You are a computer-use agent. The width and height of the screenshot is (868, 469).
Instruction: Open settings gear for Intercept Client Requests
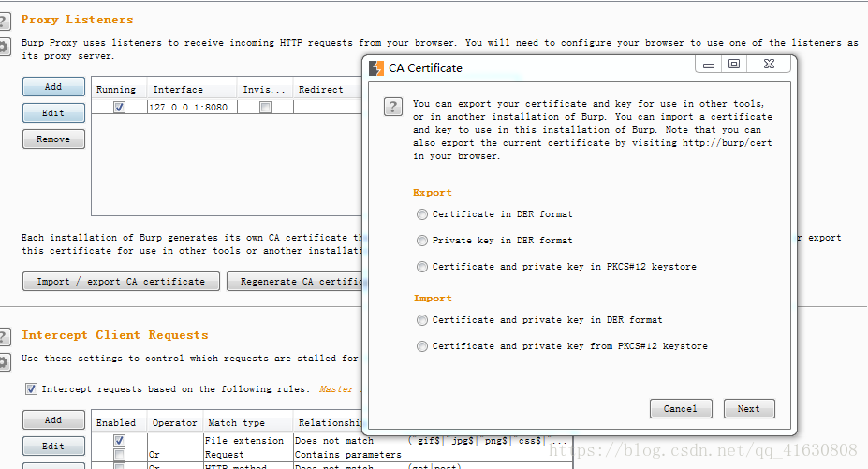[x=4, y=362]
